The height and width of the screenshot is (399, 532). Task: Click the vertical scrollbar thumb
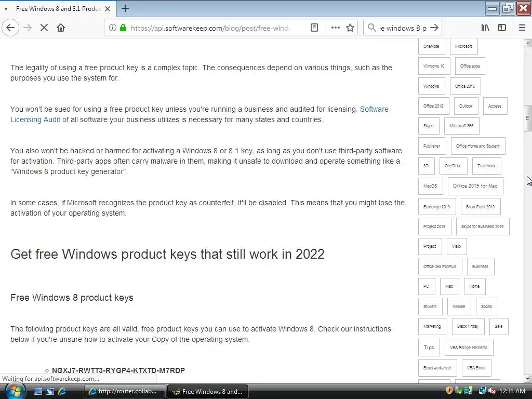(x=527, y=118)
